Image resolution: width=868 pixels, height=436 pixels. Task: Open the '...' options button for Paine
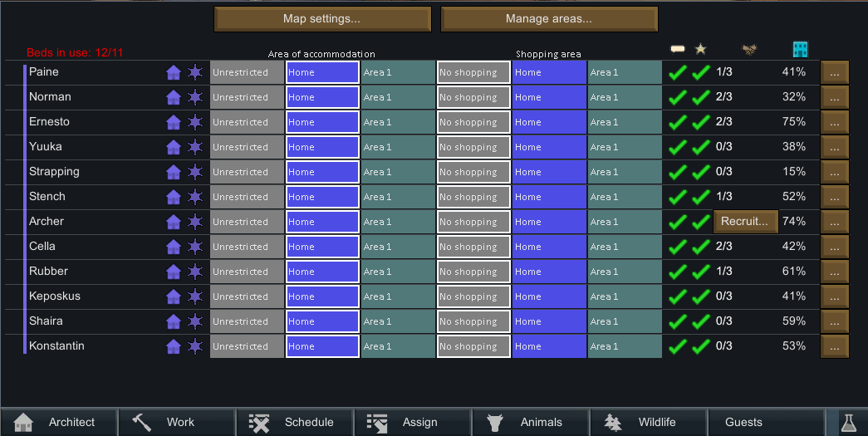pos(835,72)
